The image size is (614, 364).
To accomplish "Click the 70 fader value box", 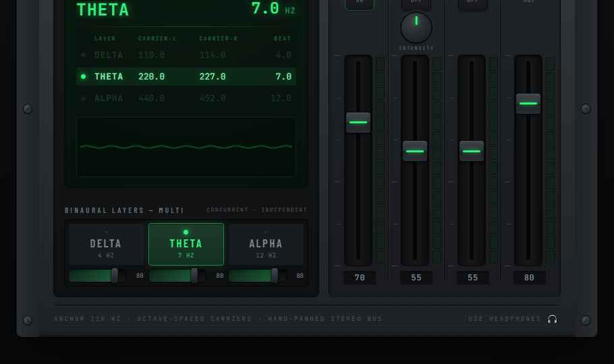I will (x=360, y=278).
